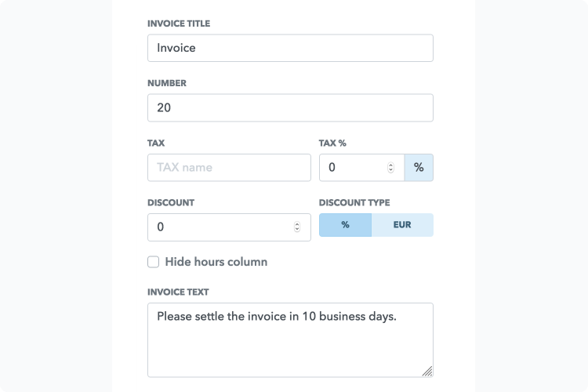Click the TAX % stepper up arrow
The height and width of the screenshot is (392, 588).
pos(390,165)
